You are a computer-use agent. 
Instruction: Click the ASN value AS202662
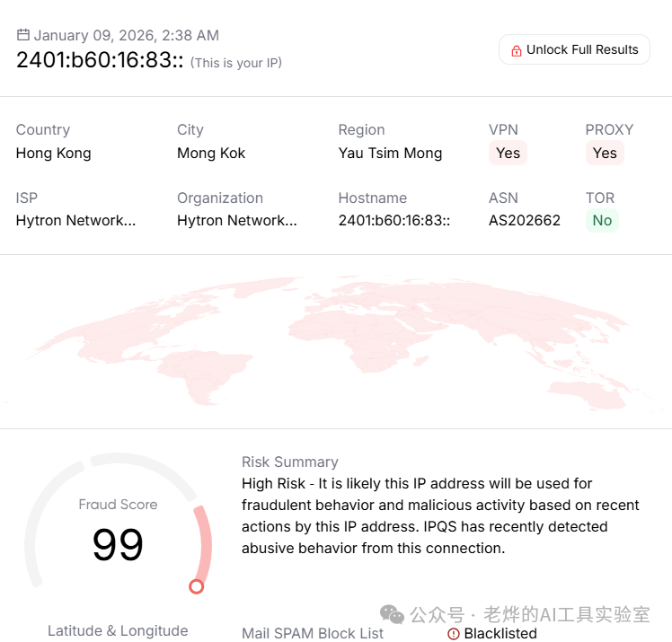pos(525,220)
